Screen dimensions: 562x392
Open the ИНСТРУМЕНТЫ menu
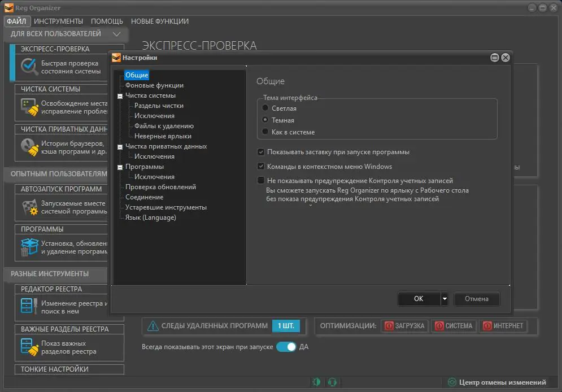point(58,21)
